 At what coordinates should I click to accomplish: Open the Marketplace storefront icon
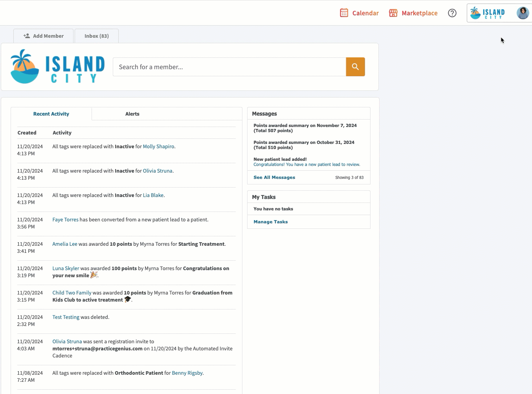tap(393, 13)
